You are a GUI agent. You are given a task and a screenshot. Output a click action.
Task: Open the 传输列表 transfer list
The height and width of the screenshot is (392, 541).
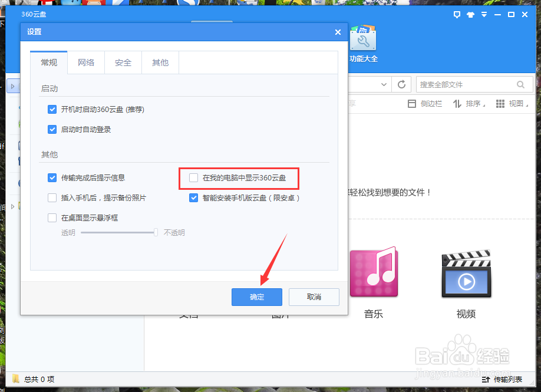click(x=502, y=380)
